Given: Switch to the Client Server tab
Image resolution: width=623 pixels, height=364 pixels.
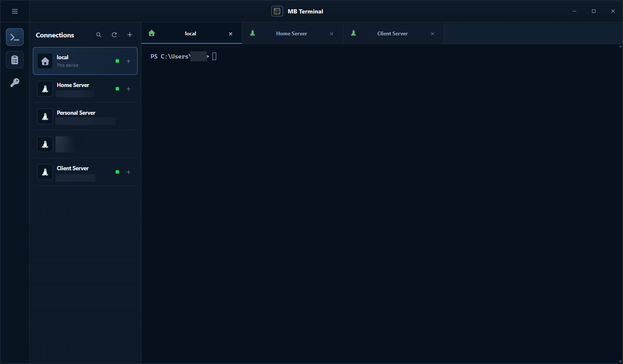Looking at the screenshot, I should click(x=393, y=33).
